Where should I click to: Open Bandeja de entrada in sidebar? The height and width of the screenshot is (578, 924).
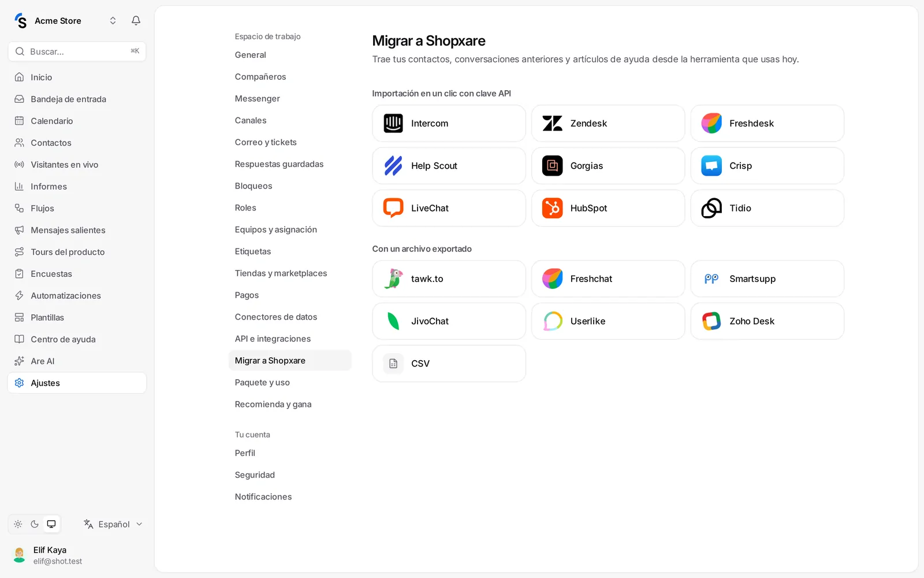[x=77, y=99]
